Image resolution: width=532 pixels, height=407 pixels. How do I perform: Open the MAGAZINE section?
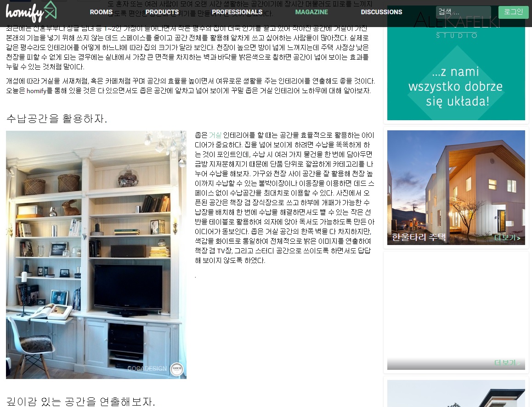pyautogui.click(x=311, y=12)
